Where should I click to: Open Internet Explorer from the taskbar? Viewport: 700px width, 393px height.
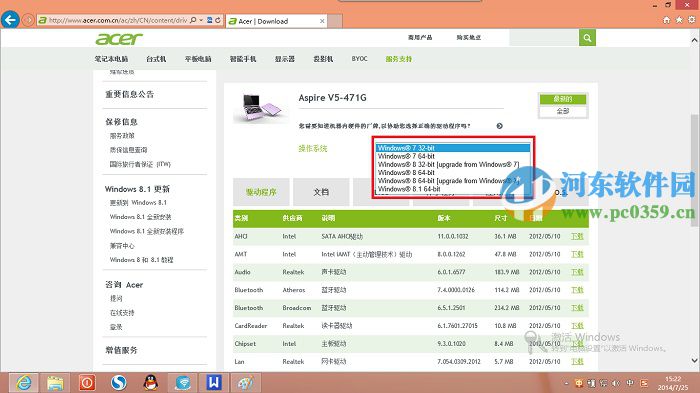coord(24,383)
